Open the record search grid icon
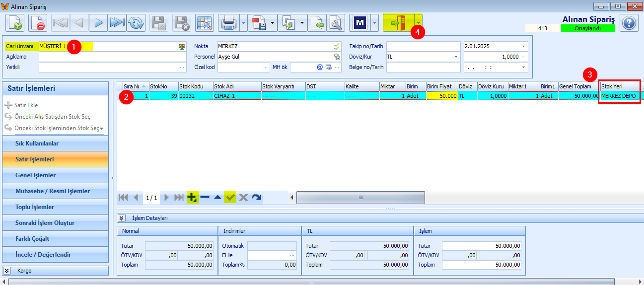This screenshot has height=285, width=644. pos(204,23)
